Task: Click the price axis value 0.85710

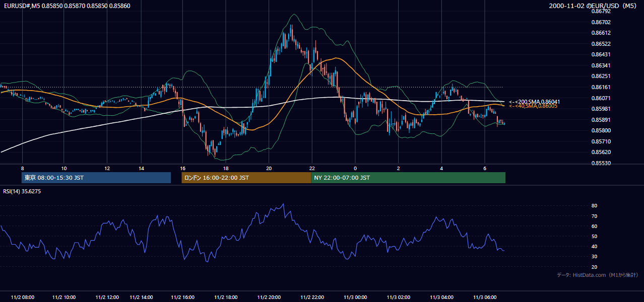Action: (601, 141)
